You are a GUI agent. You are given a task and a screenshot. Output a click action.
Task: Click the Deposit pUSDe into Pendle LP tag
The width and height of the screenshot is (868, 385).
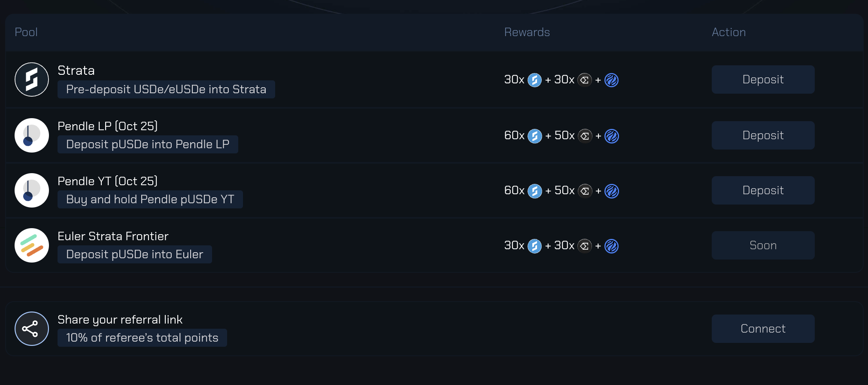(148, 144)
